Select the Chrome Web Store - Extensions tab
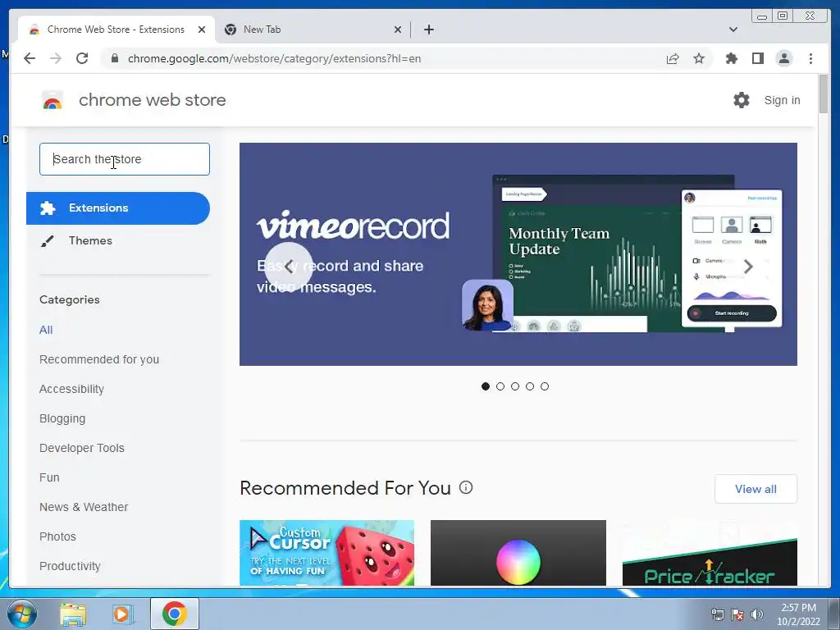This screenshot has width=840, height=630. coord(116,30)
